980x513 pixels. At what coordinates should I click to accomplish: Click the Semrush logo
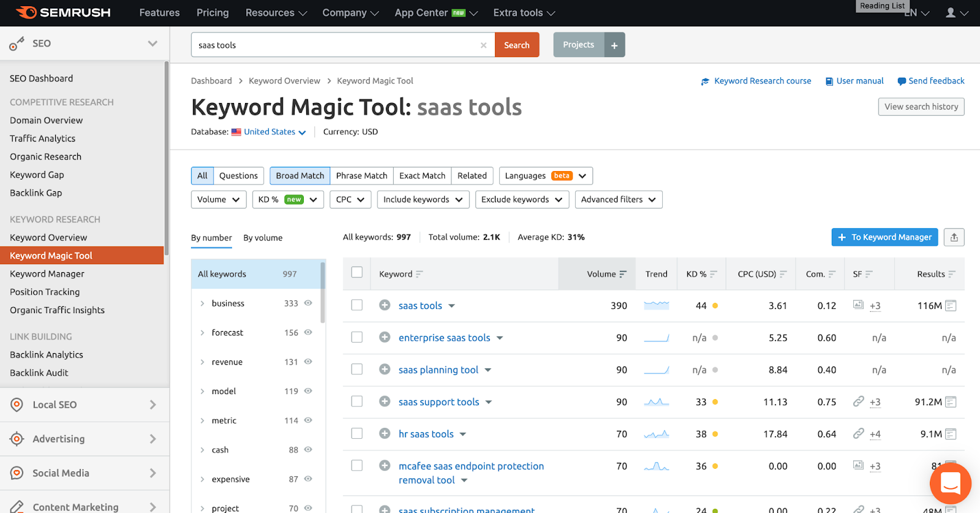64,13
